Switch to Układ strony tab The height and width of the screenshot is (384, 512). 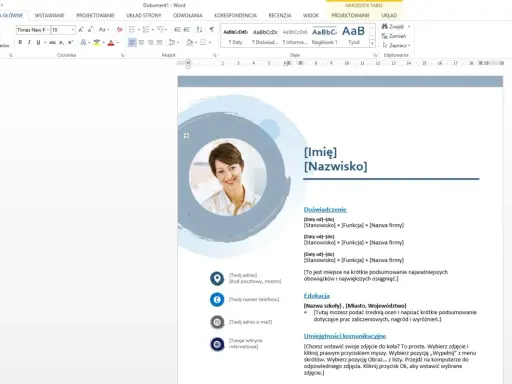(x=144, y=15)
